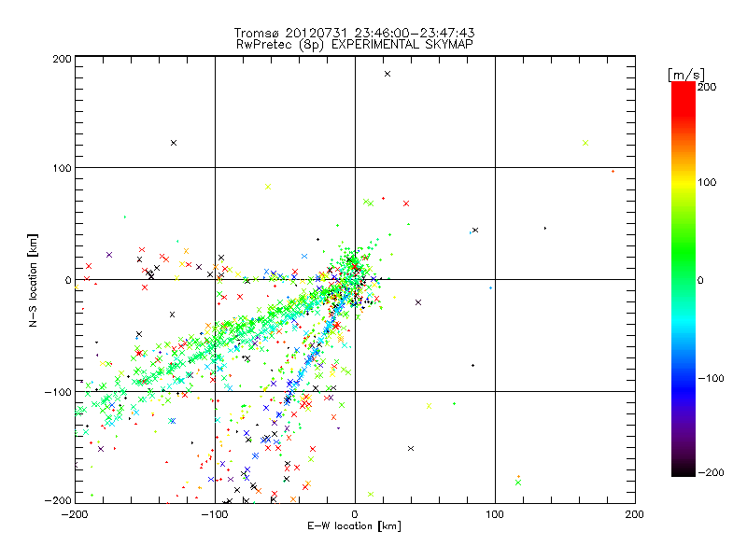Click the E-W axis tick label "-200"
Viewport: 747px width, 560px height.
75,514
